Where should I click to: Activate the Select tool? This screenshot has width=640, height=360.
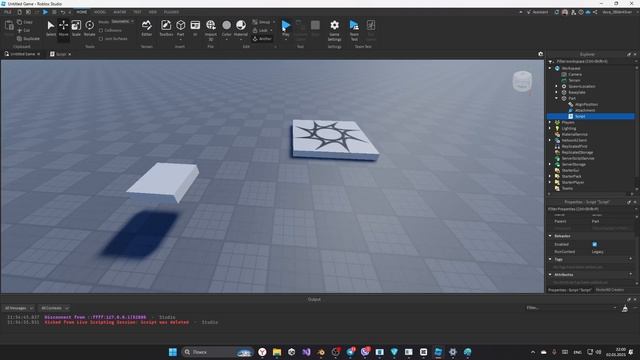tap(51, 28)
